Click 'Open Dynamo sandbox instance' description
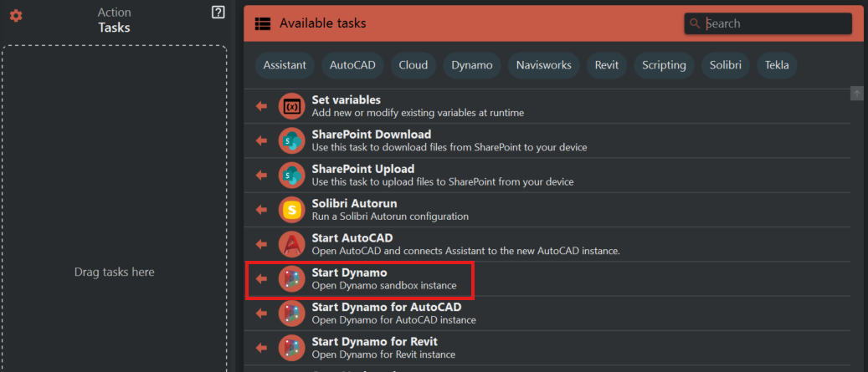868x372 pixels. (x=384, y=286)
